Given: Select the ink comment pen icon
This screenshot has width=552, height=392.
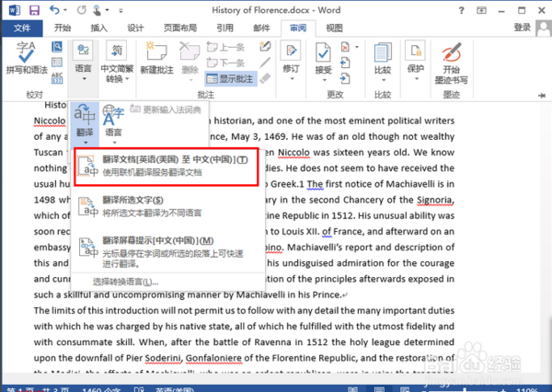Looking at the screenshot, I should click(x=265, y=46).
